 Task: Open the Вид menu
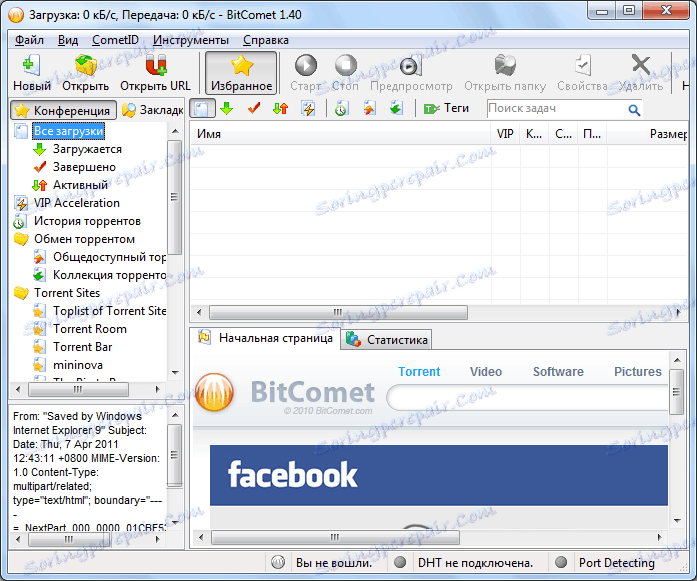(x=68, y=40)
